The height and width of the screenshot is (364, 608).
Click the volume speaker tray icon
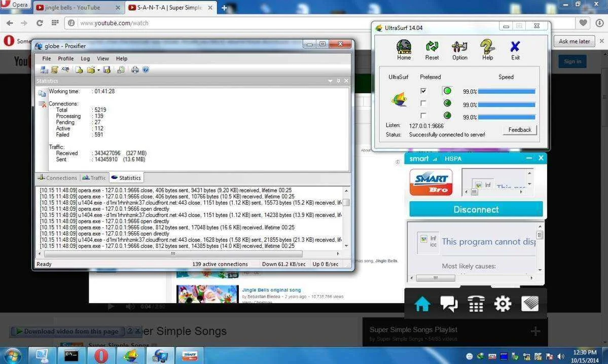pyautogui.click(x=561, y=356)
